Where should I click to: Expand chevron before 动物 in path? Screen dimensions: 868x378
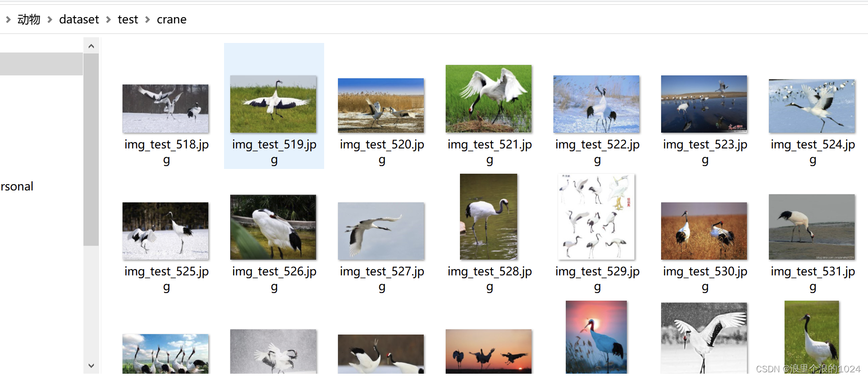point(8,20)
